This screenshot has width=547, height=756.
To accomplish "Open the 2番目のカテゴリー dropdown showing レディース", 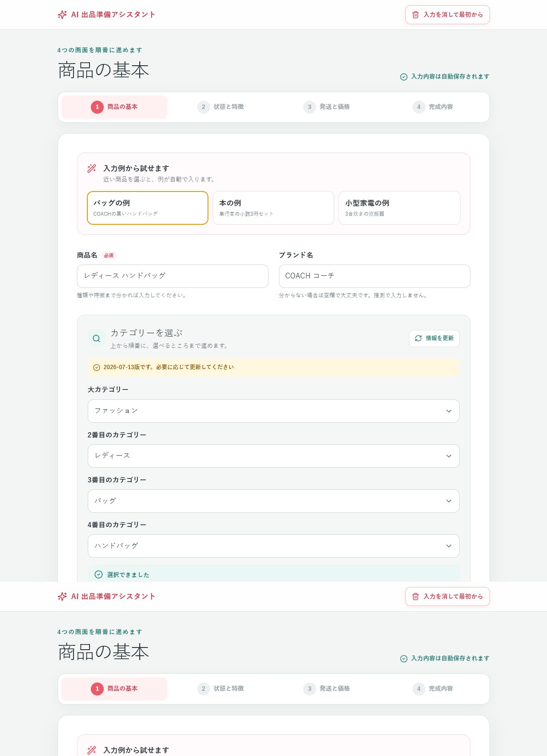I will pyautogui.click(x=273, y=456).
